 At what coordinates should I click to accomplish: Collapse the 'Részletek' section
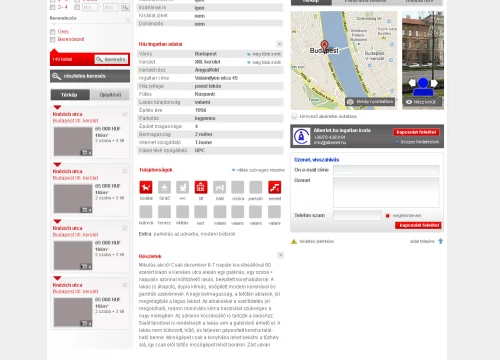tap(281, 255)
